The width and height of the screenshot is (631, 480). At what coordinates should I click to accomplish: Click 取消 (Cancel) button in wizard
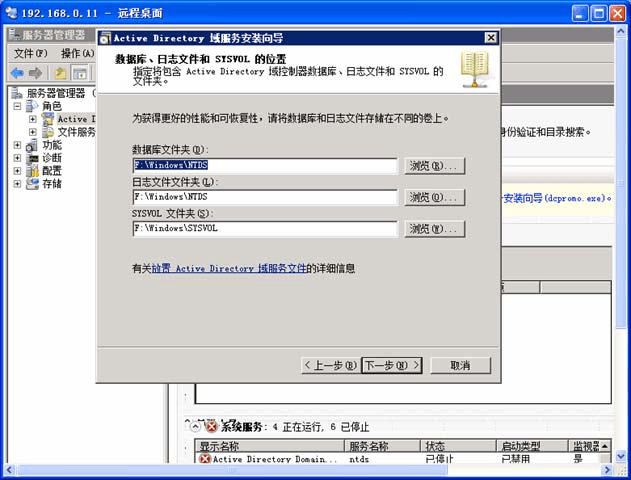tap(460, 365)
